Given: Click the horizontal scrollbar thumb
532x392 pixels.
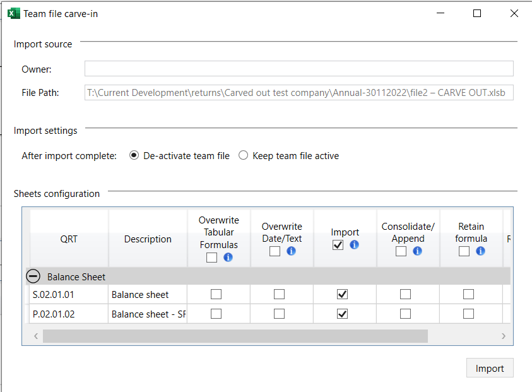Looking at the screenshot, I should click(x=235, y=336).
